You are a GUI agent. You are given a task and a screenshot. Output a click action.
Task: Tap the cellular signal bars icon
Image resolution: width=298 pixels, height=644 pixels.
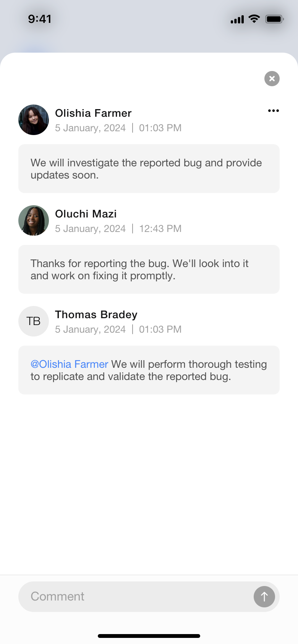(237, 19)
